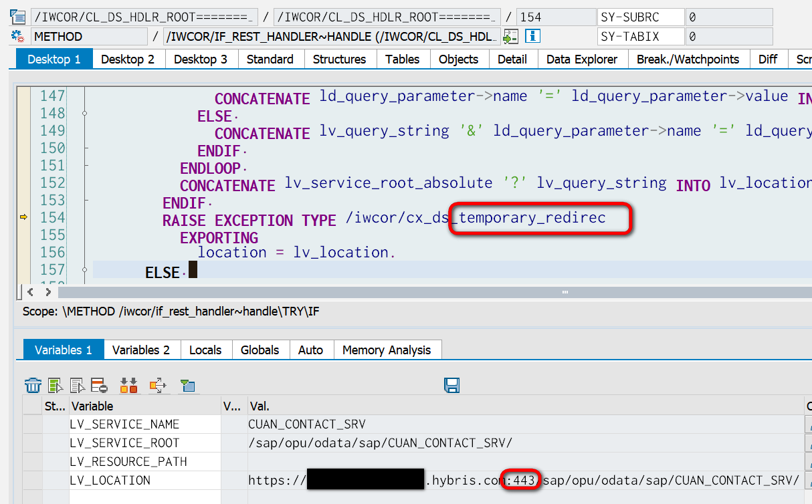Click the navigate-to-source icon beside method name
Image resolution: width=812 pixels, height=504 pixels.
coord(511,36)
